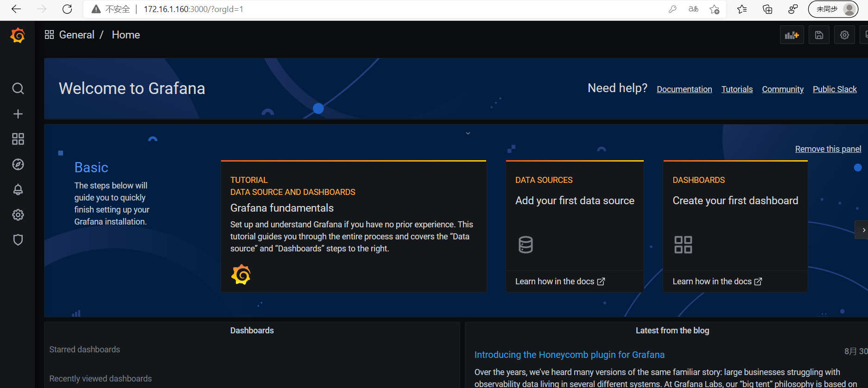This screenshot has width=868, height=388.
Task: Click the Basic heading
Action: tap(91, 168)
